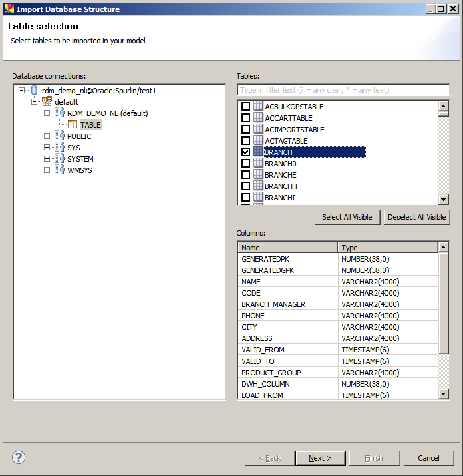Click the default catalog icon
The width and height of the screenshot is (463, 476).
point(47,102)
